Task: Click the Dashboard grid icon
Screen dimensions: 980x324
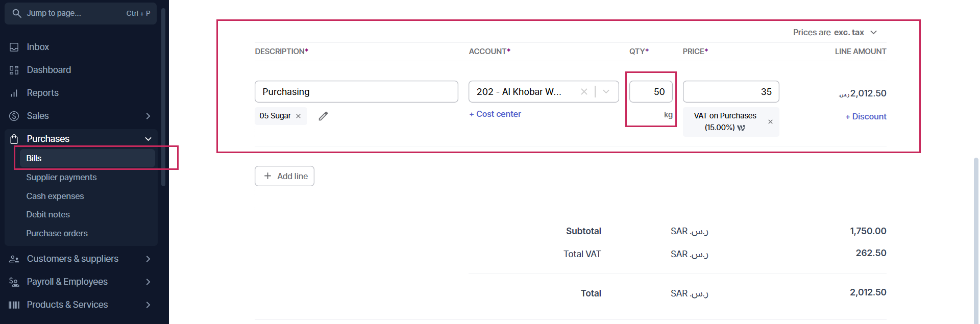Action: pyautogui.click(x=14, y=70)
